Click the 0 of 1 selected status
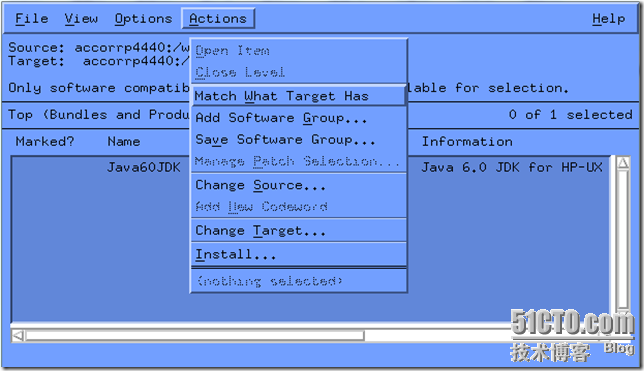644x371 pixels. (570, 115)
